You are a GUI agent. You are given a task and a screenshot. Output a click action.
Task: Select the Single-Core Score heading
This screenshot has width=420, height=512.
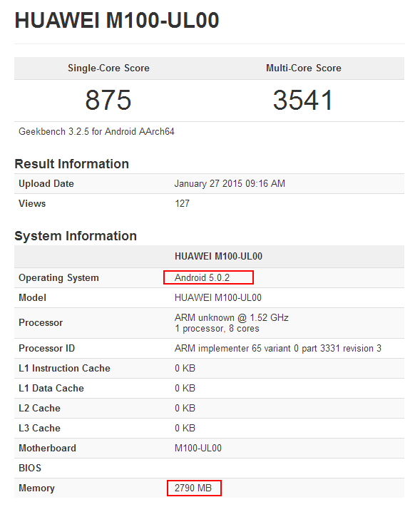108,68
